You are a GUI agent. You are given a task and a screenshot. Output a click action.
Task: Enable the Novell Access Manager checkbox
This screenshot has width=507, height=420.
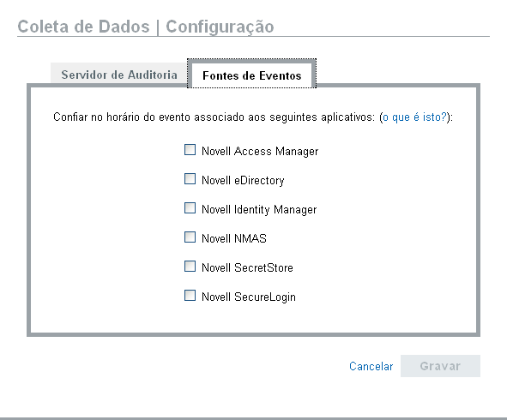tap(190, 150)
